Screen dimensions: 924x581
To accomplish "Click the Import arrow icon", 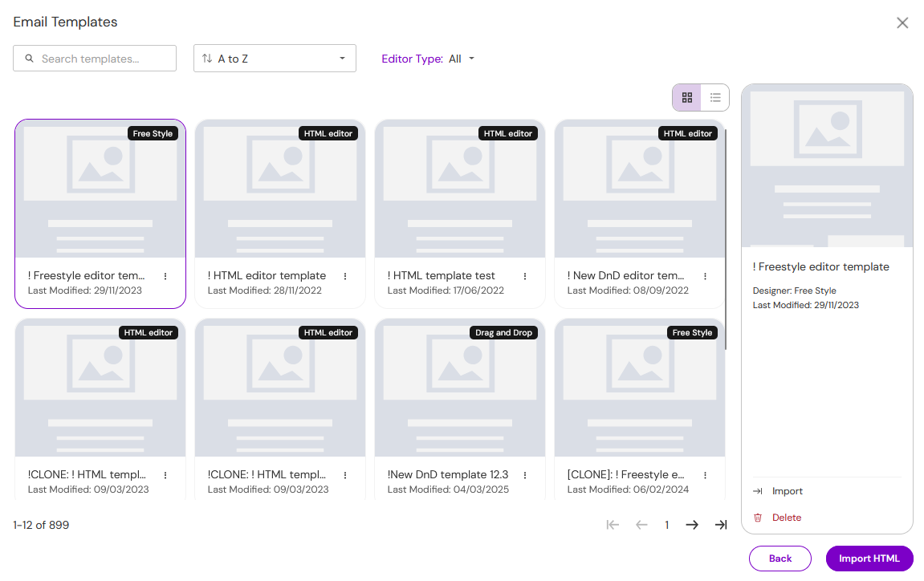I will 758,491.
